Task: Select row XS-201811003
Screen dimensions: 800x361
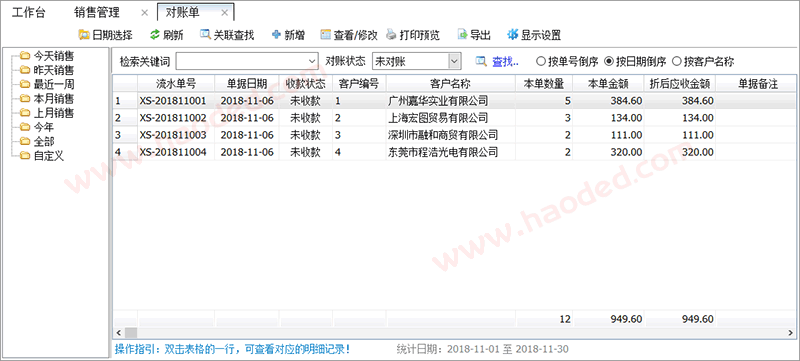Action: pyautogui.click(x=454, y=135)
